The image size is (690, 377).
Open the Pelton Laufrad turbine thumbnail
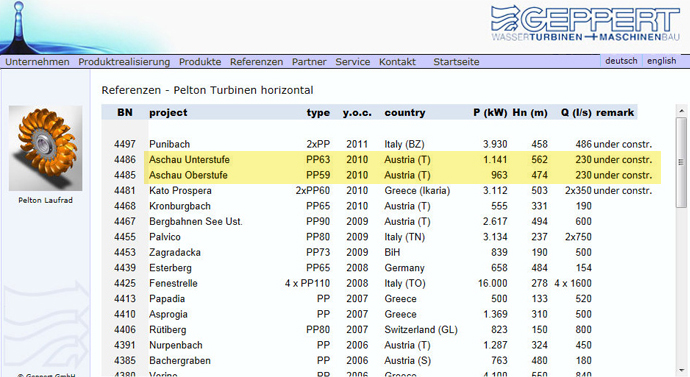click(x=45, y=148)
